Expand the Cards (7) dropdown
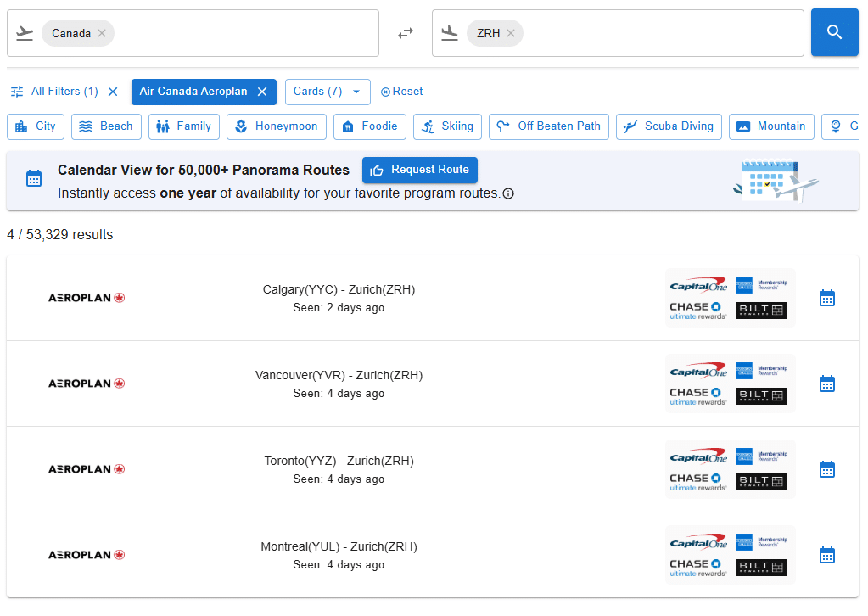The height and width of the screenshot is (616, 868). [328, 92]
